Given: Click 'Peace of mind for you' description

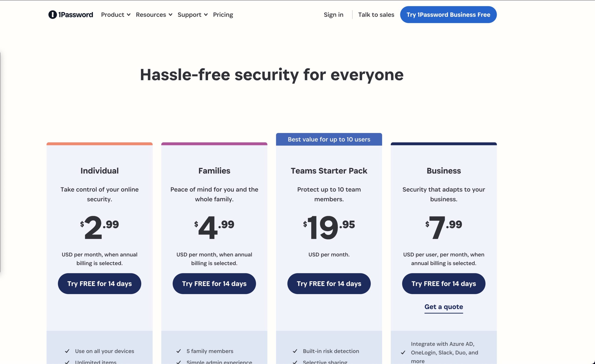Looking at the screenshot, I should 214,194.
